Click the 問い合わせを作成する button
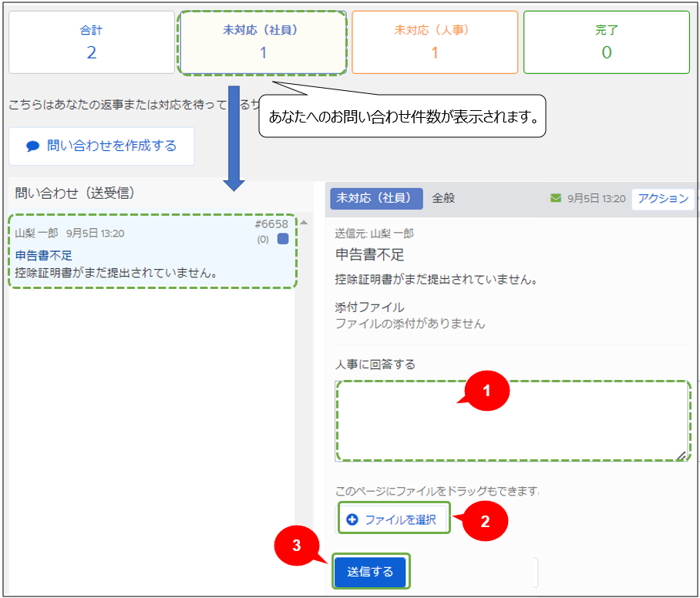 (102, 146)
